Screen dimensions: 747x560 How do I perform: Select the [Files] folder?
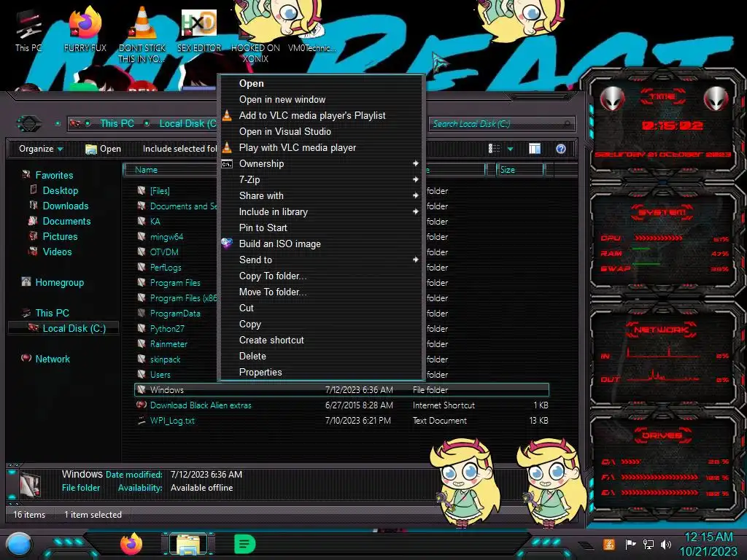coord(160,191)
